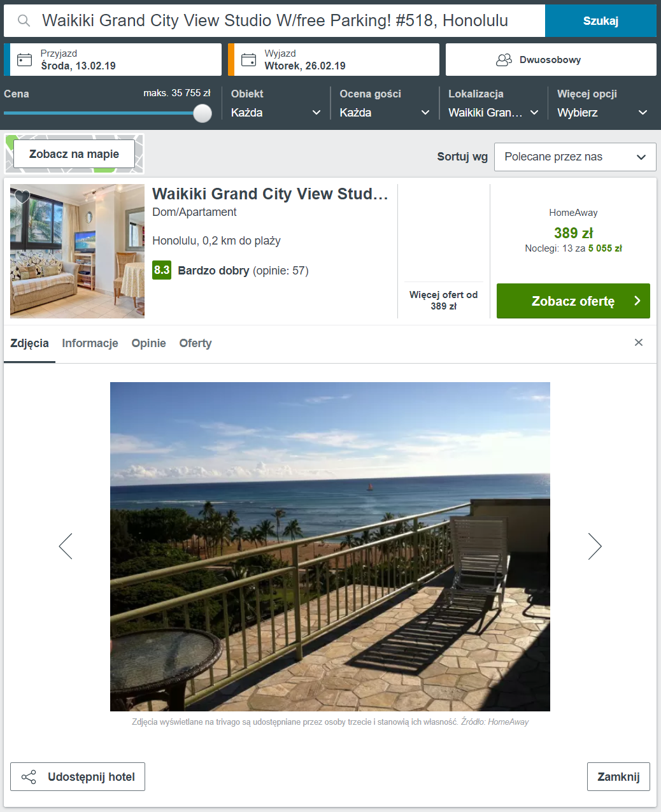The image size is (661, 812).
Task: Click the hotel room thumbnail image
Action: click(77, 251)
